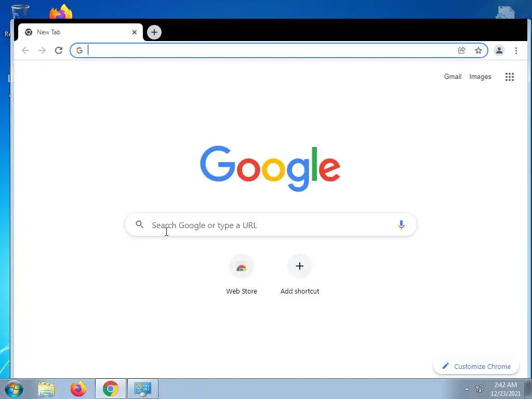Open the Windows Start menu
Screen dimensions: 532x399
tap(14, 389)
